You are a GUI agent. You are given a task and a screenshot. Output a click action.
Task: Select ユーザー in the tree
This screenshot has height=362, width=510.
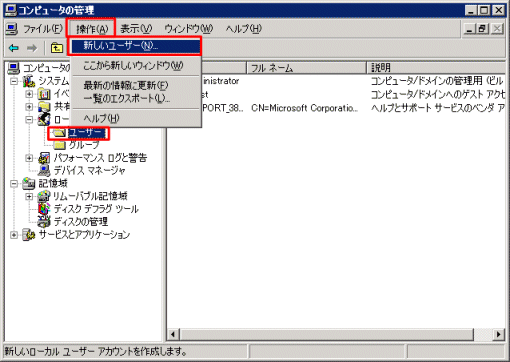87,133
